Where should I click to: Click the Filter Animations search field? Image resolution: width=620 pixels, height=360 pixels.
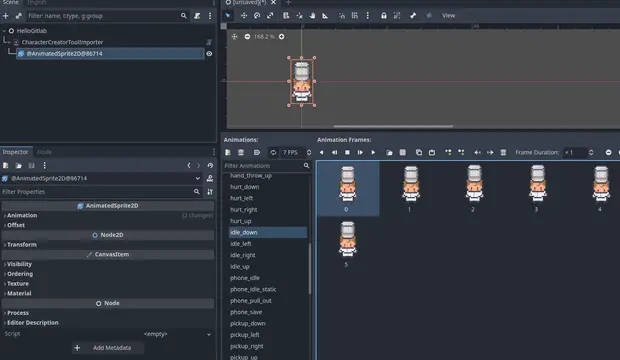[x=267, y=166]
